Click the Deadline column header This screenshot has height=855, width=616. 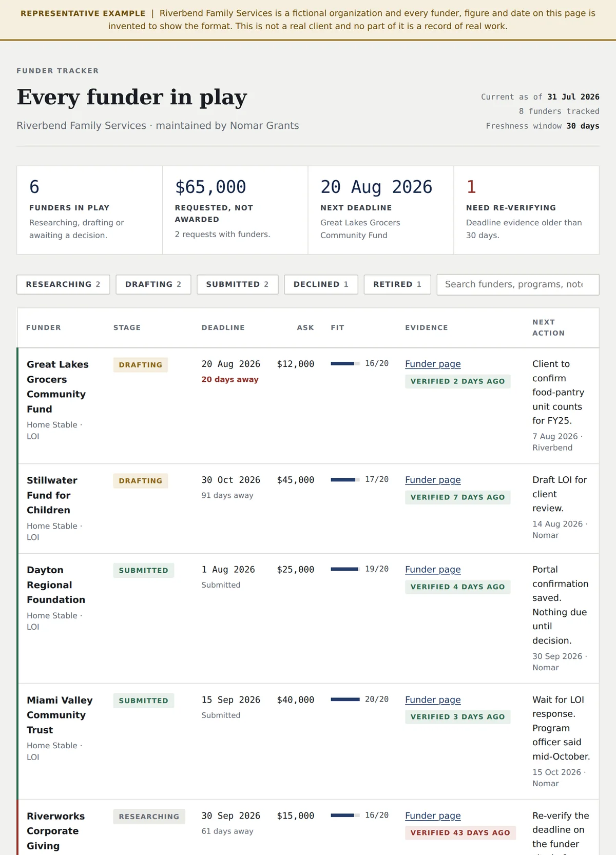click(x=223, y=327)
